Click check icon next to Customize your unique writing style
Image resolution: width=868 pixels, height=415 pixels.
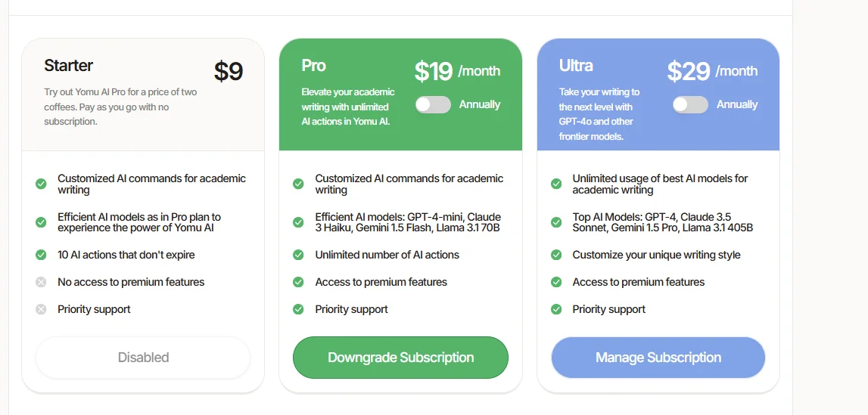tap(556, 255)
